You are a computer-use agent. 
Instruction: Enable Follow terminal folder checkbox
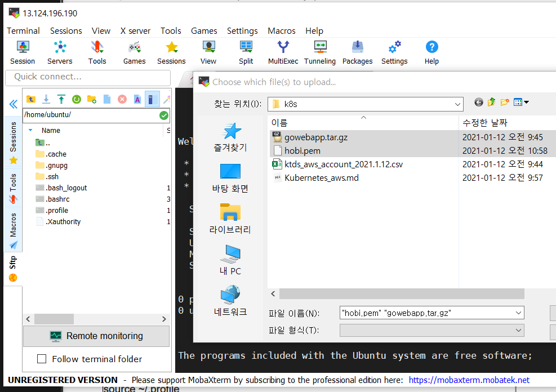[42, 359]
